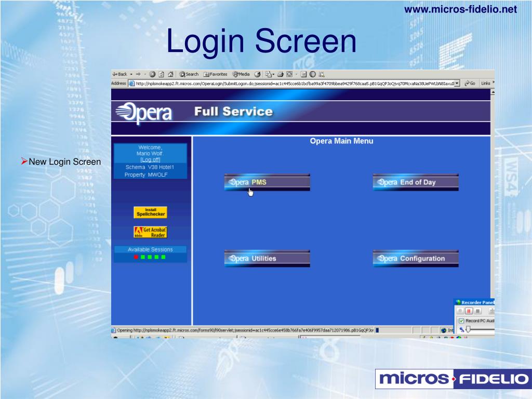The height and width of the screenshot is (399, 532).
Task: Go to the Home page icon
Action: click(170, 74)
